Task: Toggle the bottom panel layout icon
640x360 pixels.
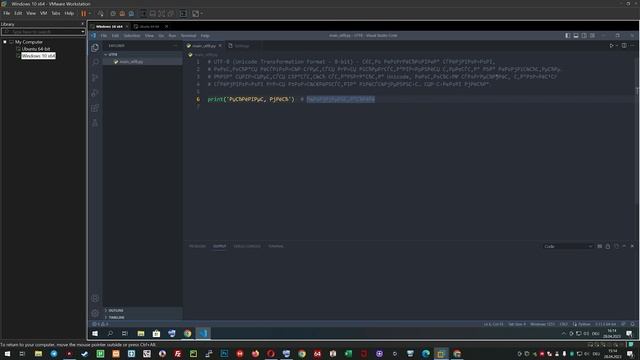Action: point(576,36)
